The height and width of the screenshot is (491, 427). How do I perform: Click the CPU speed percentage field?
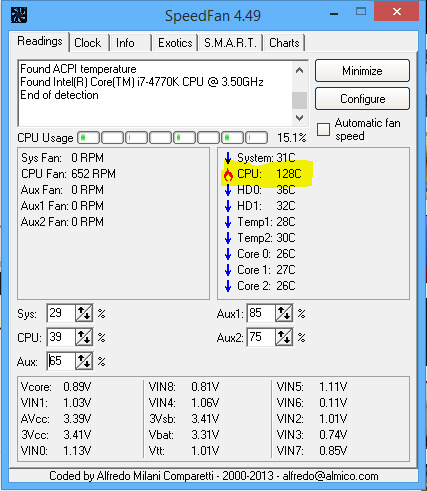[x=61, y=337]
